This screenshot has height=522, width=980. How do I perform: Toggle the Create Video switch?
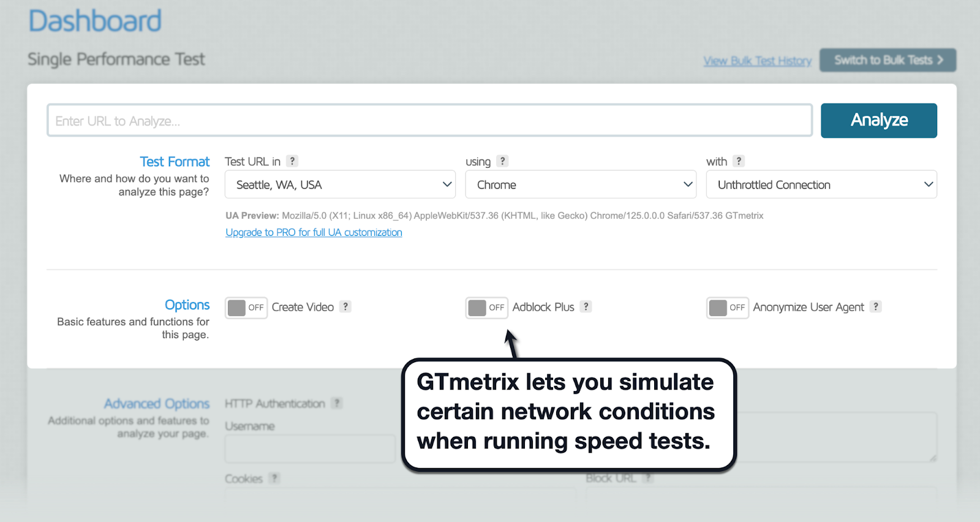[246, 308]
